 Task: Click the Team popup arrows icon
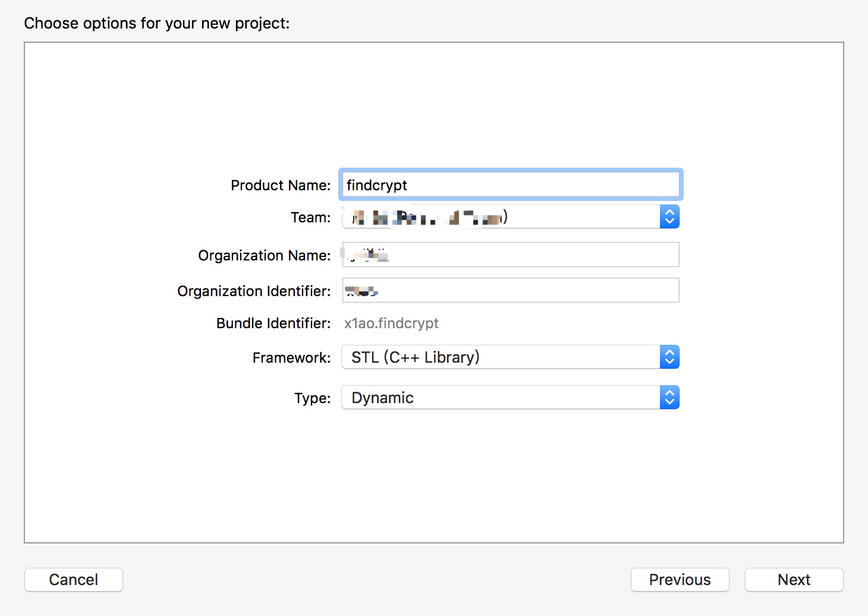[669, 217]
